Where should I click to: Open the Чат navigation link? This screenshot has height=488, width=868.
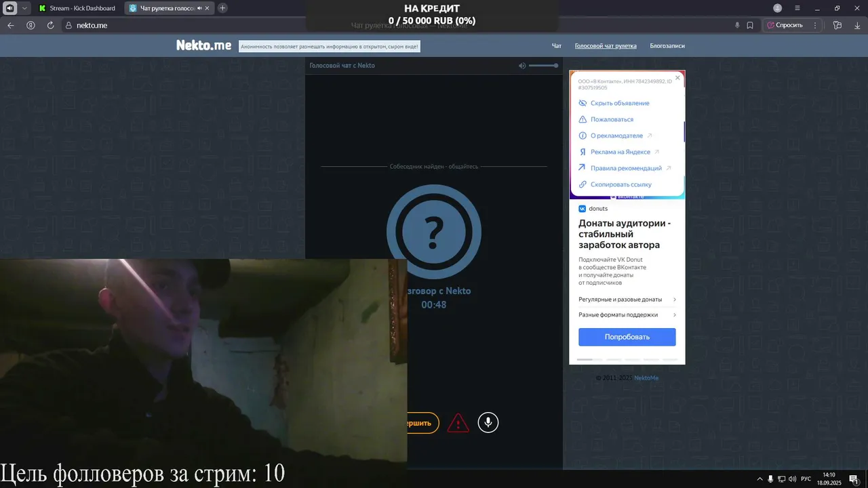557,46
